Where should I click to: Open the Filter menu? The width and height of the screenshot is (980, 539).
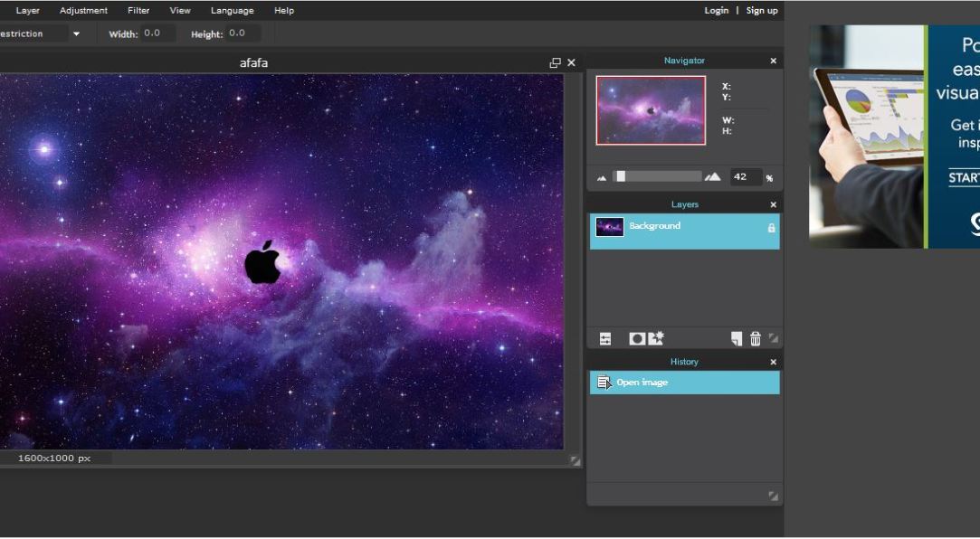point(138,11)
